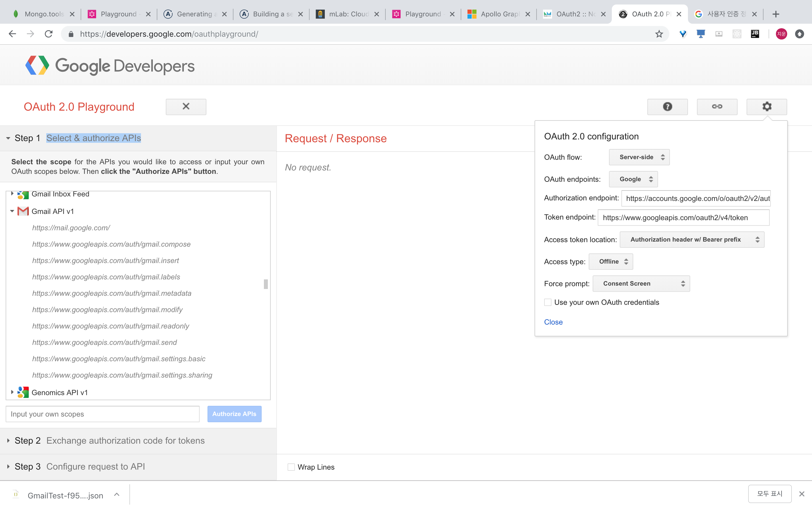Enable Use your own OAuth credentials checkbox
This screenshot has width=812, height=508.
click(548, 302)
